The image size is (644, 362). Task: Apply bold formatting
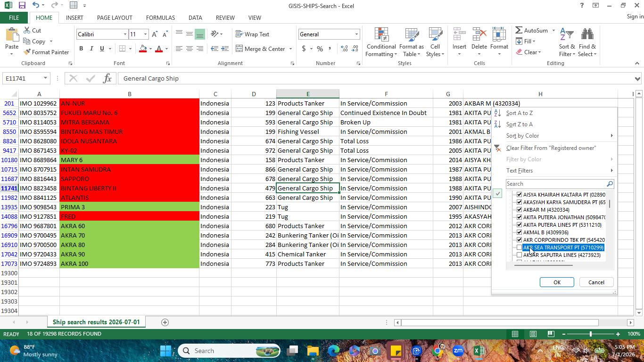coord(81,49)
